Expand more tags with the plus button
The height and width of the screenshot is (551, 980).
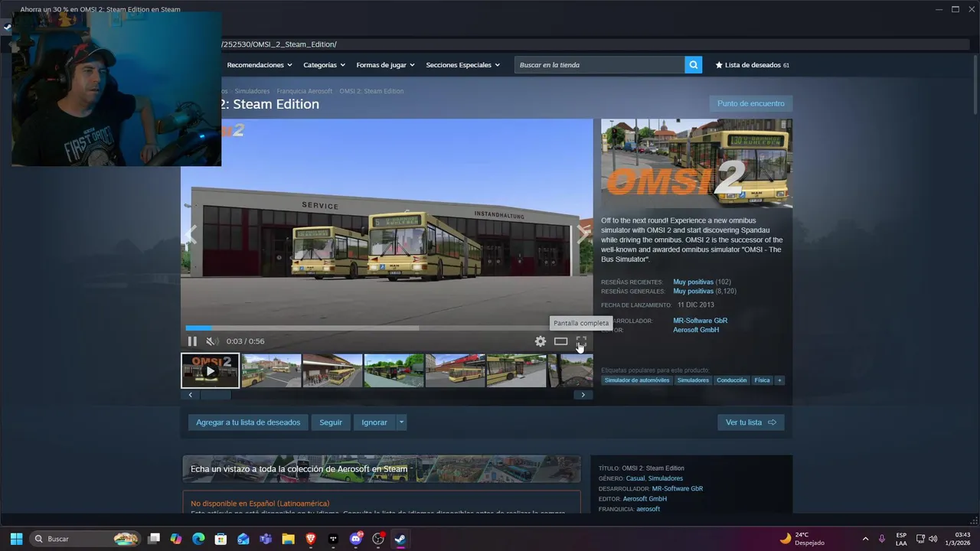tap(779, 380)
